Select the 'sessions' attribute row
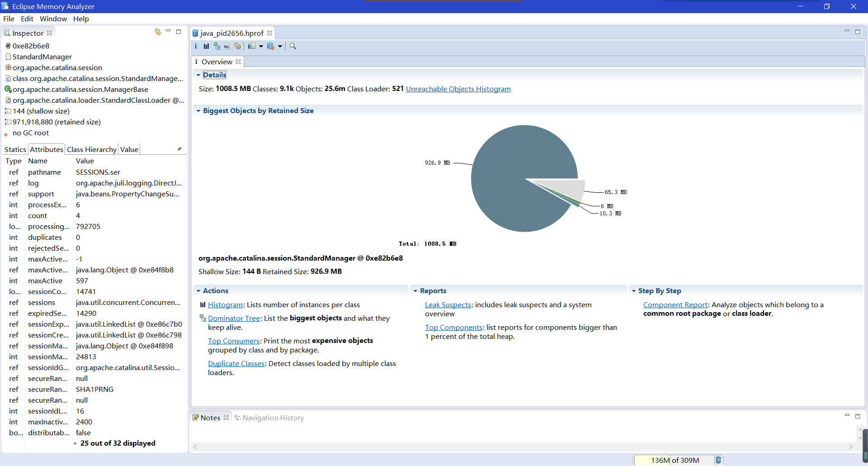 (x=94, y=303)
